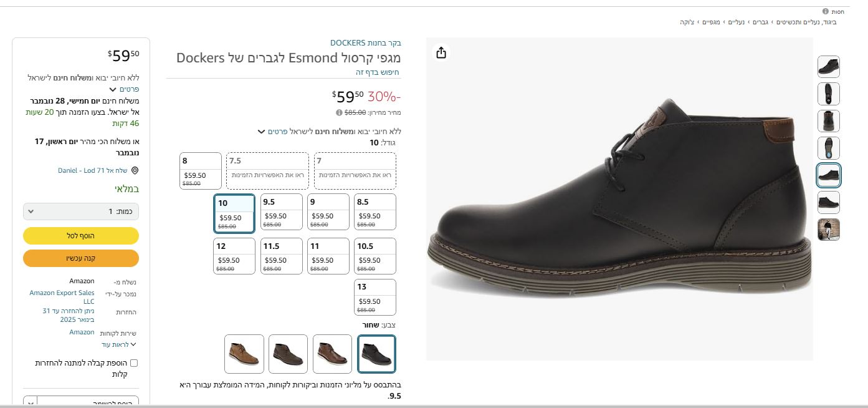Image resolution: width=868 pixels, height=408 pixels.
Task: Click the share icon on the product image
Action: (441, 53)
